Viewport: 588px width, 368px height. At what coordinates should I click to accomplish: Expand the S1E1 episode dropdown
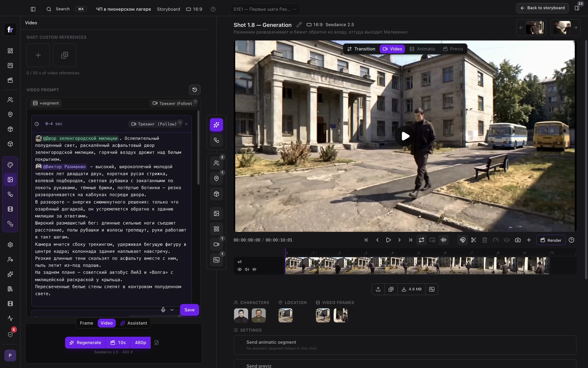tap(265, 9)
